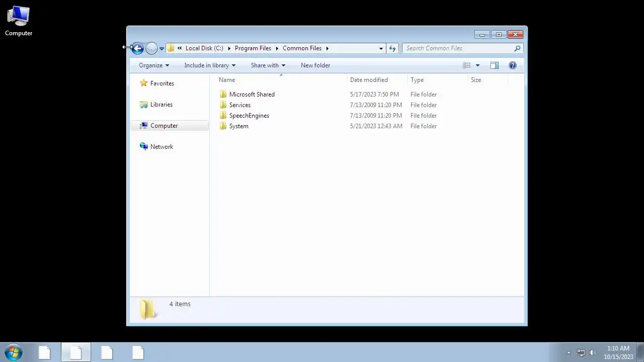Open Windows Help question mark
This screenshot has height=362, width=644.
tap(513, 65)
